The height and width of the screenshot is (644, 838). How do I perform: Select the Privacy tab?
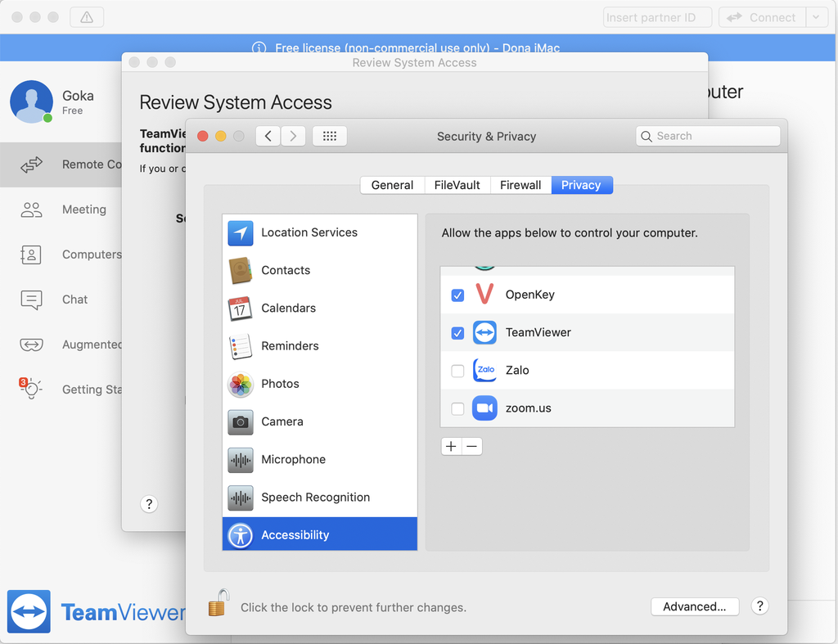582,185
